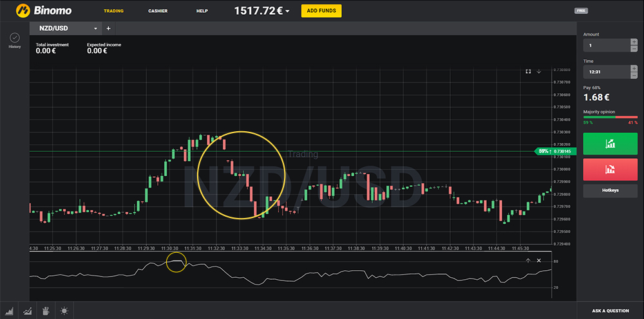The width and height of the screenshot is (644, 319).
Task: Click the down arrow above price scale
Action: click(539, 71)
